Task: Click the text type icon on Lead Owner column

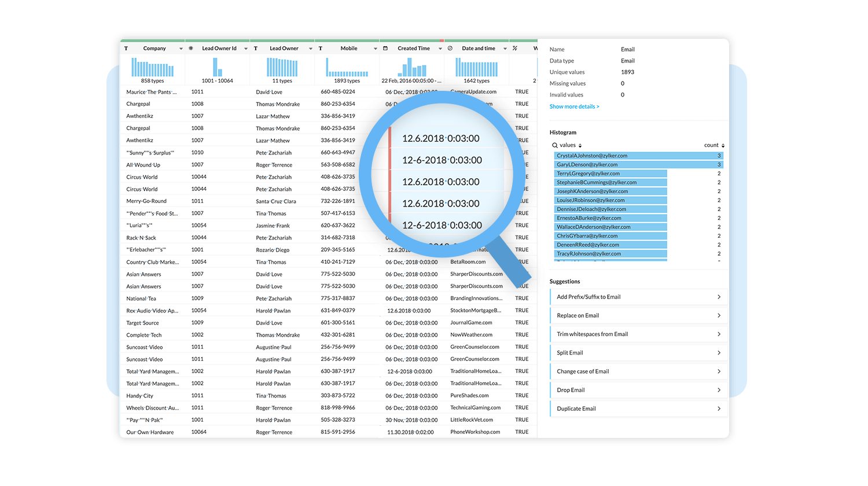Action: click(256, 48)
